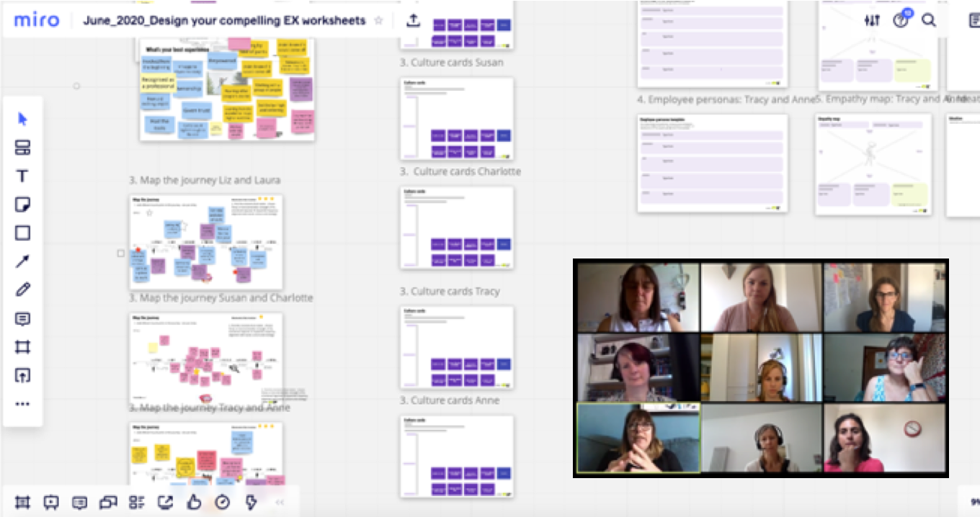Screen dimensions: 980x517
Task: Tick the small checkbox beside Liz and Laura frame
Action: point(120,253)
